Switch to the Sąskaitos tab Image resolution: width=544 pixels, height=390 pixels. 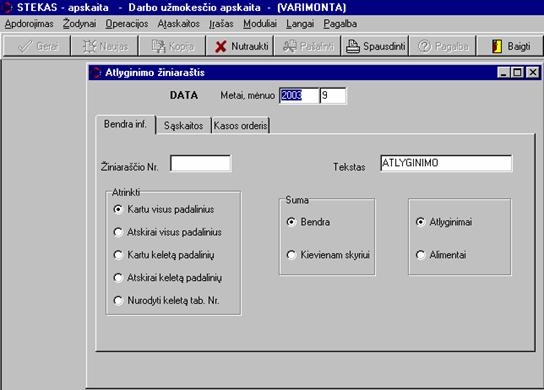183,126
